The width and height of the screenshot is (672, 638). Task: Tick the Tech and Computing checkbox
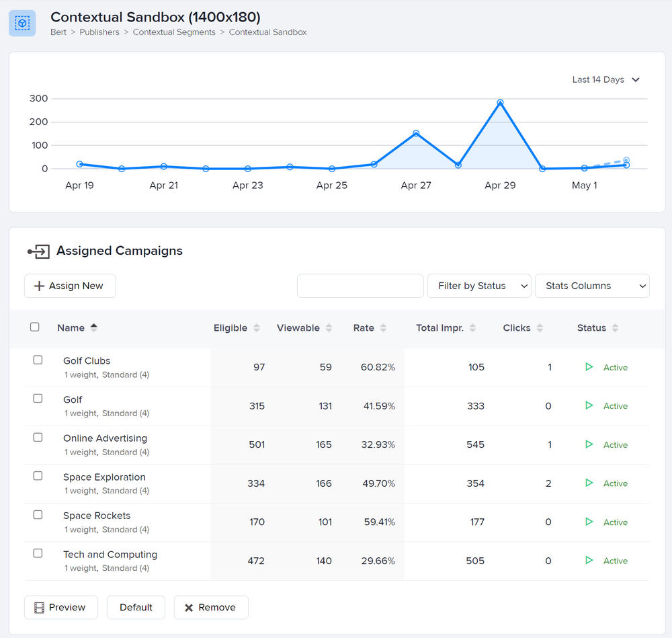[x=38, y=553]
